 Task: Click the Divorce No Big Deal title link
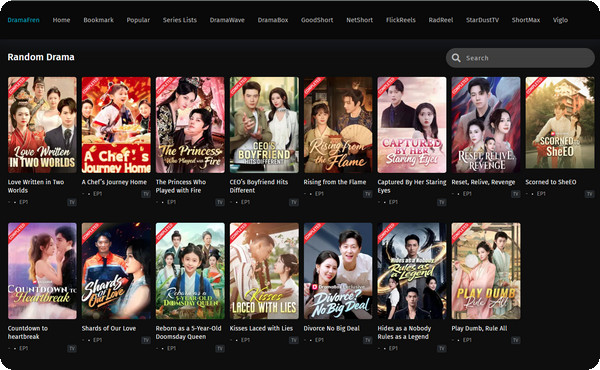pos(332,328)
